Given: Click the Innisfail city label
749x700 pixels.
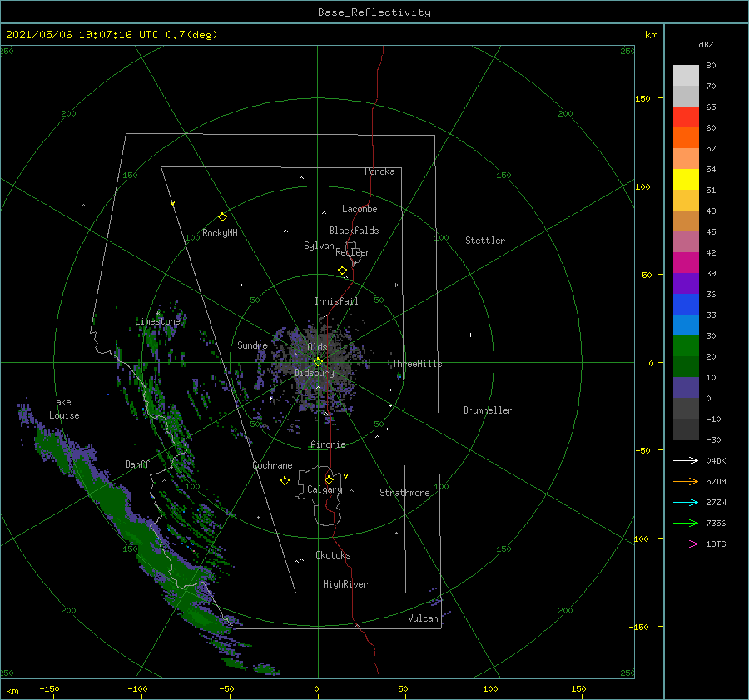Looking at the screenshot, I should (336, 301).
